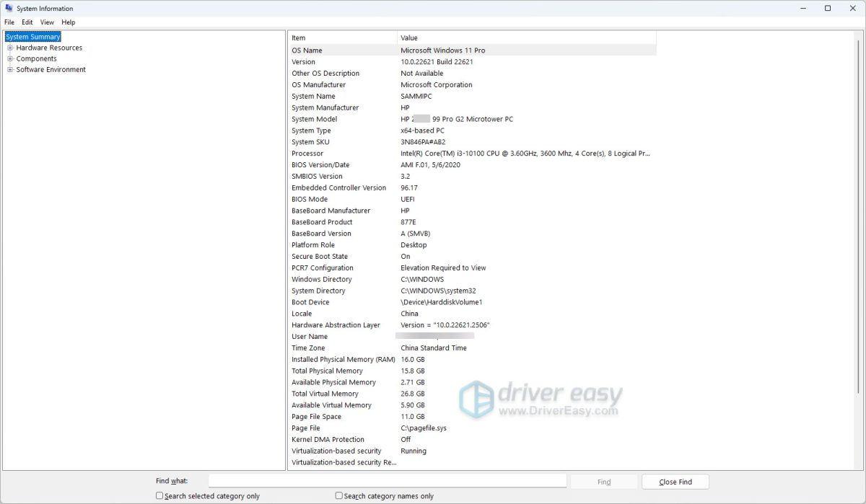Select the Windows Directory row
The height and width of the screenshot is (504, 866).
(473, 279)
